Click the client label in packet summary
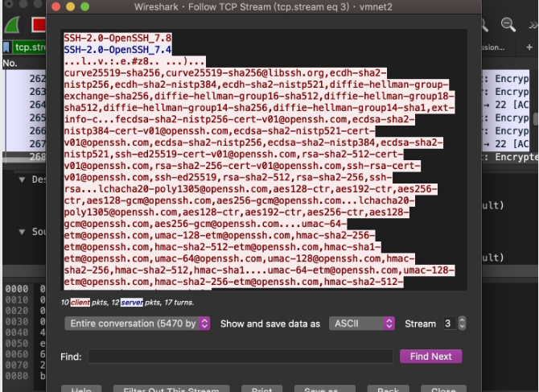Screen dimensions: 539x392 point(80,303)
